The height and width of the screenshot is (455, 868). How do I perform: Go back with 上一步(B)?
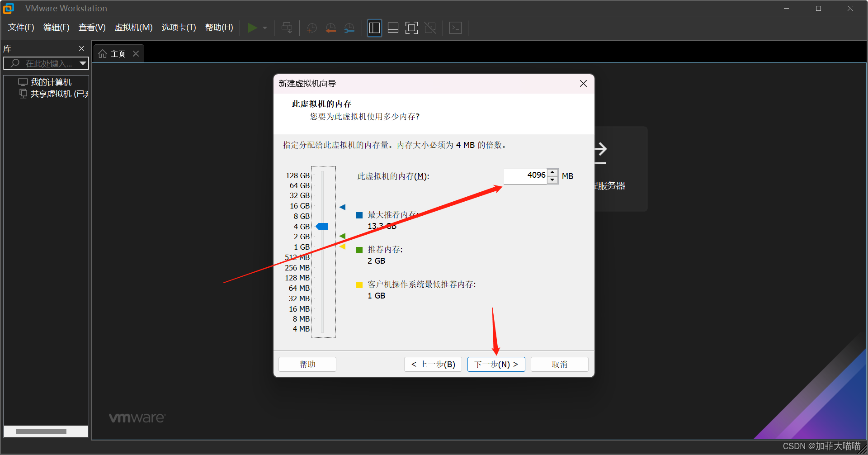pos(433,364)
